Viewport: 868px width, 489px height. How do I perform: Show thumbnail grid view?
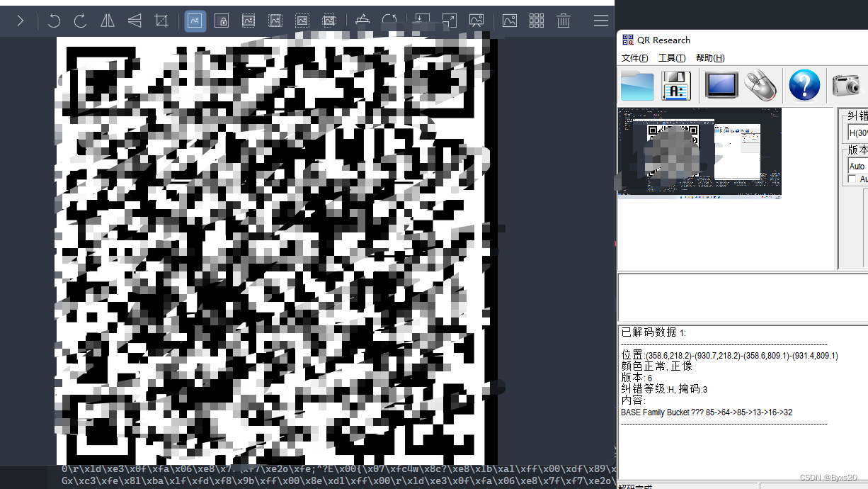[x=537, y=21]
